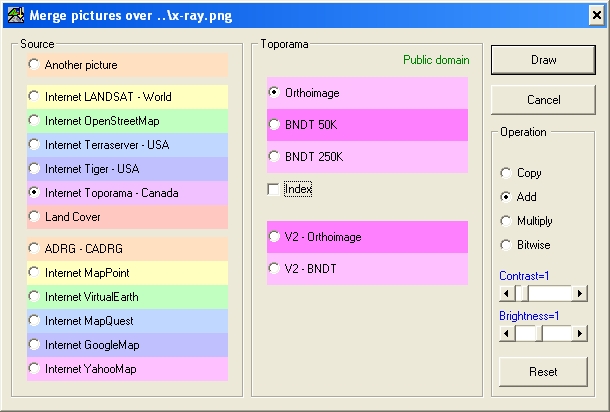Choose Internet LANDSAT - World source

point(127,96)
